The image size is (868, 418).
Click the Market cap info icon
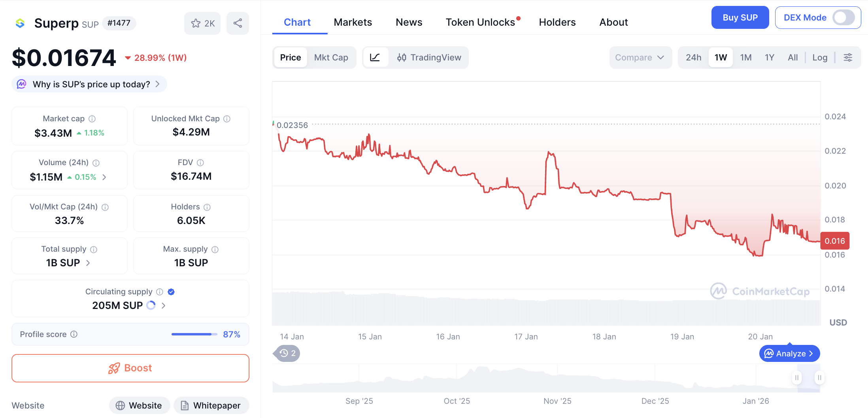click(92, 119)
